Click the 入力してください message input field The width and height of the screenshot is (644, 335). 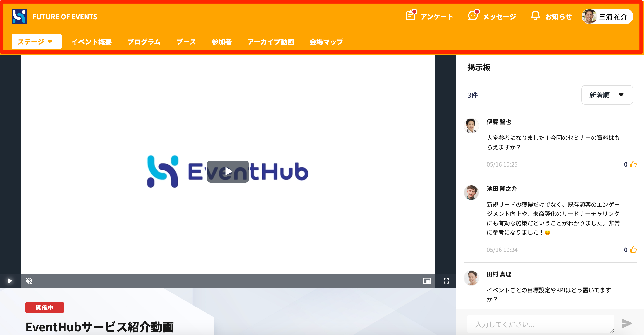(x=541, y=324)
